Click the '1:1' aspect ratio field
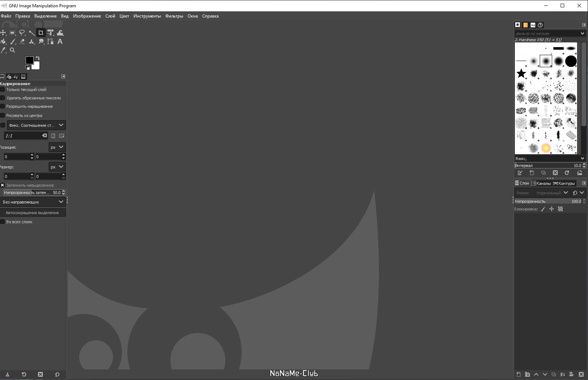This screenshot has width=588, height=380. [23, 136]
